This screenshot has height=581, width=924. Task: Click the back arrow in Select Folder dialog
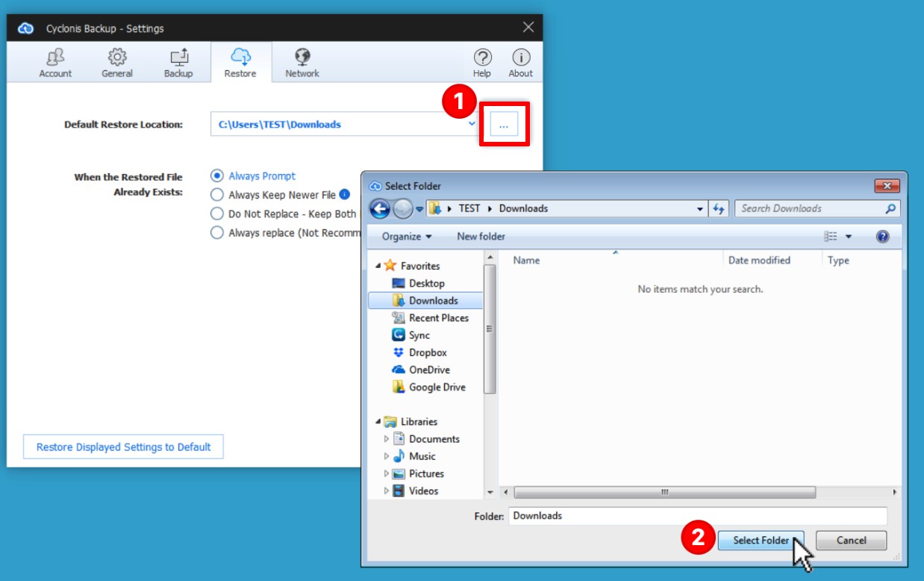point(380,209)
